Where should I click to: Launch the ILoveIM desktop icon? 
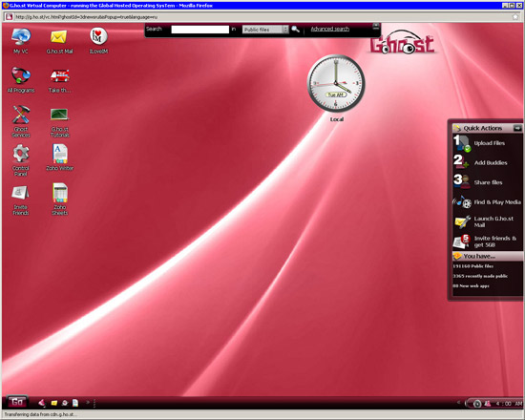(x=98, y=36)
